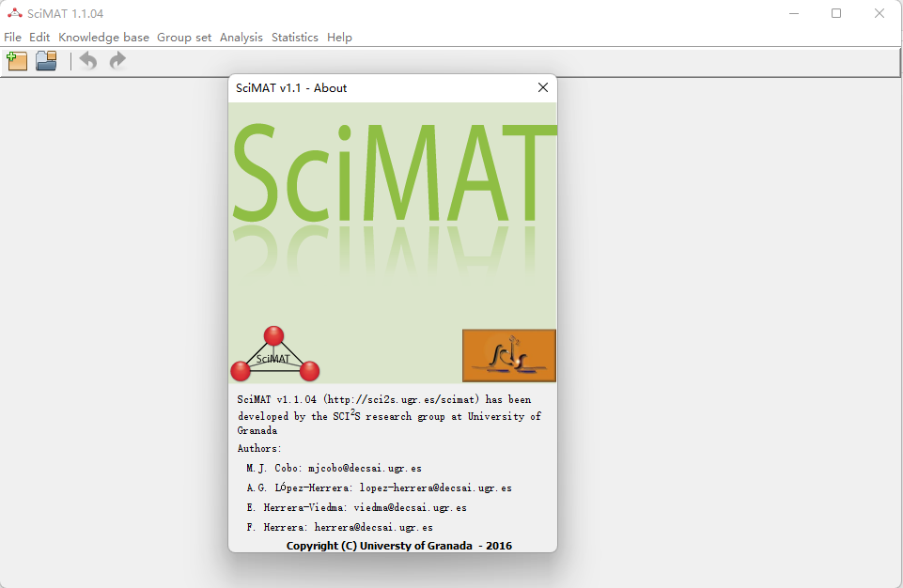
Task: Click the viedma@decsai.ugr.es author line
Action: (x=356, y=507)
